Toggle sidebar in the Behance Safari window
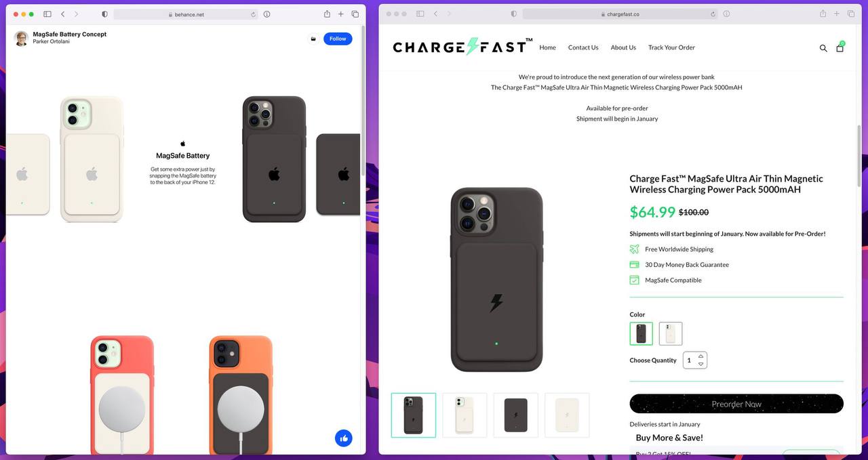Screen dimensions: 868x460 (x=47, y=14)
